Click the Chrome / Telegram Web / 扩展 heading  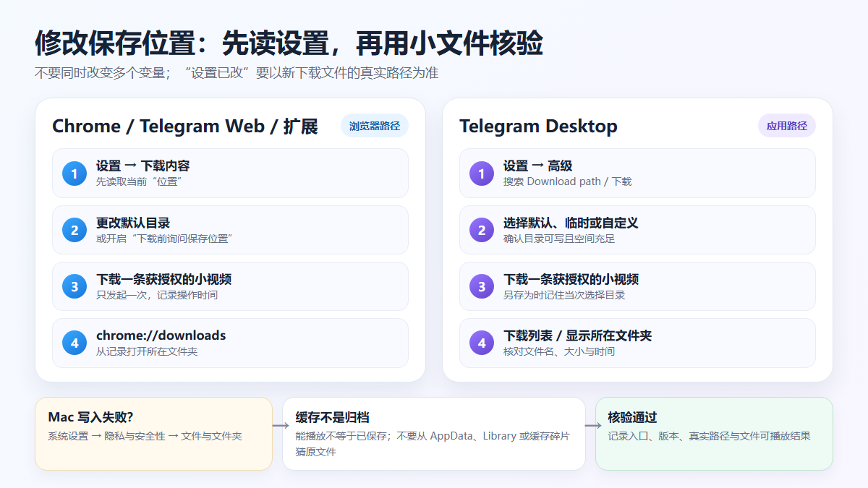185,126
